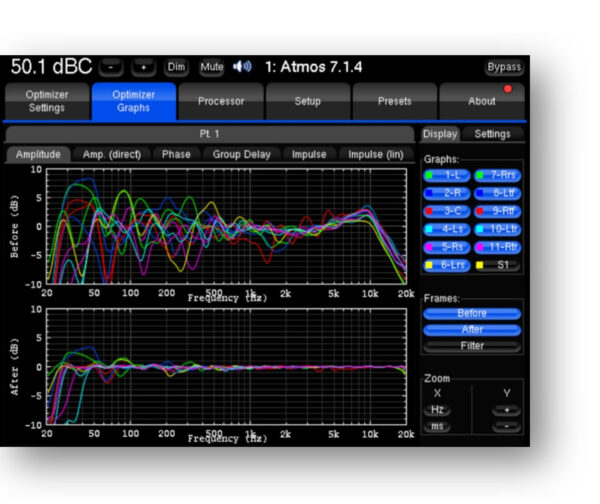Open the Optimizer Settings tab
This screenshot has width=600, height=504.
(47, 101)
